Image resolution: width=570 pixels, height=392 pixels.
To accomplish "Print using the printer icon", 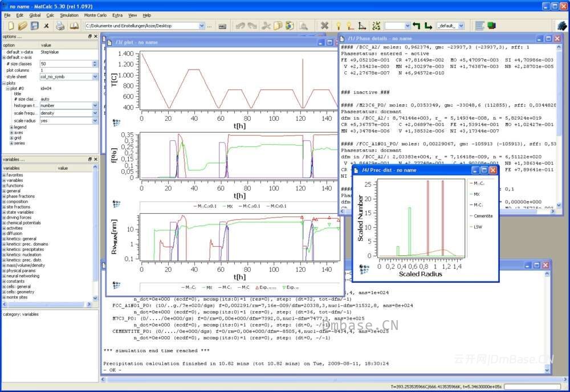I will click(60, 26).
